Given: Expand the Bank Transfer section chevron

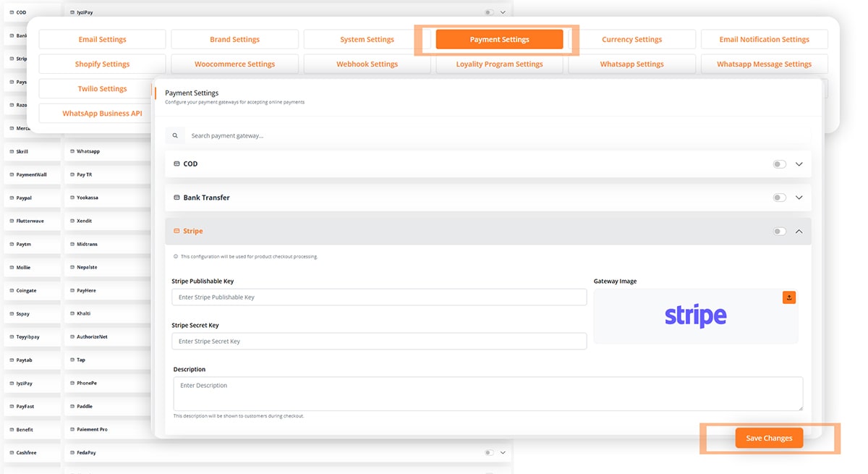Looking at the screenshot, I should 799,198.
